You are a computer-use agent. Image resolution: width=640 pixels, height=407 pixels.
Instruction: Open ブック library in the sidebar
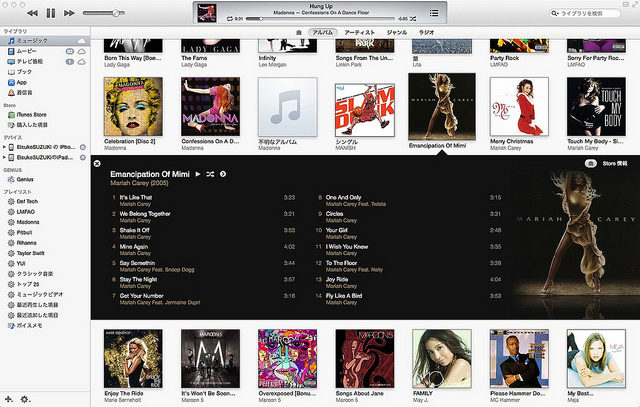(x=24, y=71)
